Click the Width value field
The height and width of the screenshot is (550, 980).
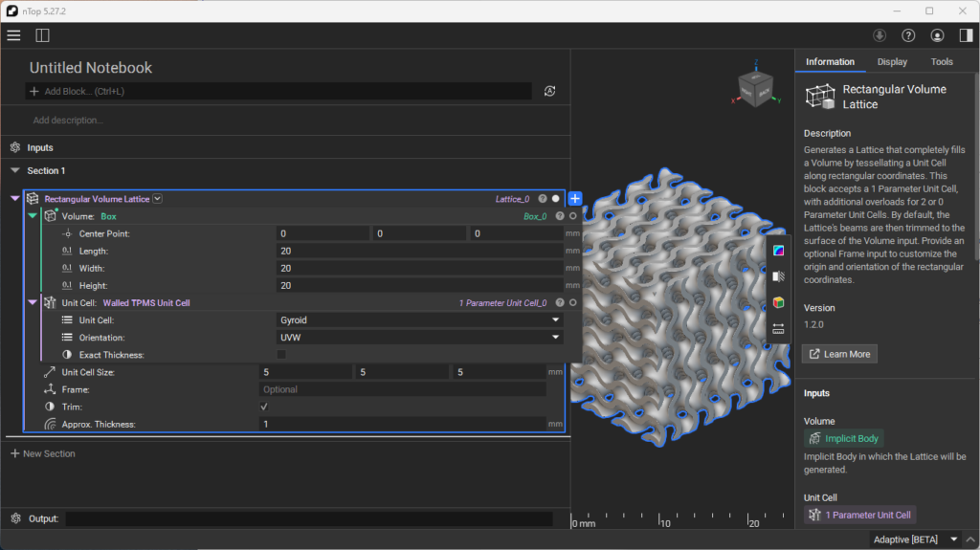419,268
